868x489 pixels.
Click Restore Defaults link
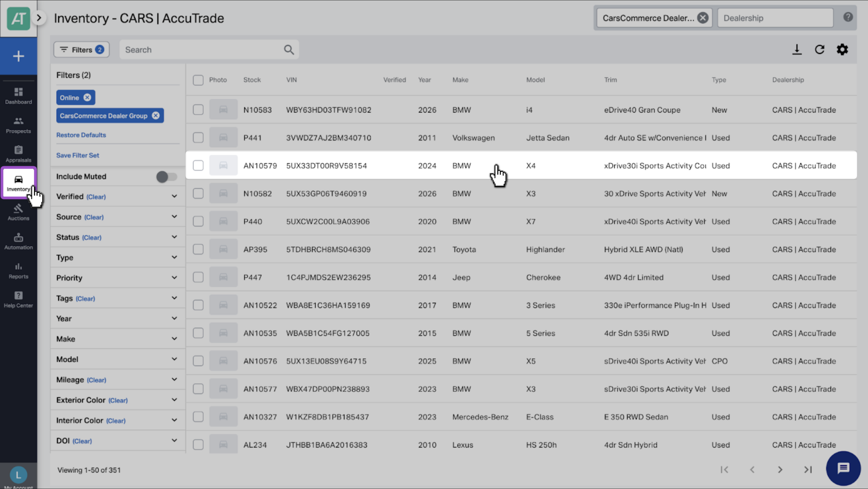click(x=81, y=135)
